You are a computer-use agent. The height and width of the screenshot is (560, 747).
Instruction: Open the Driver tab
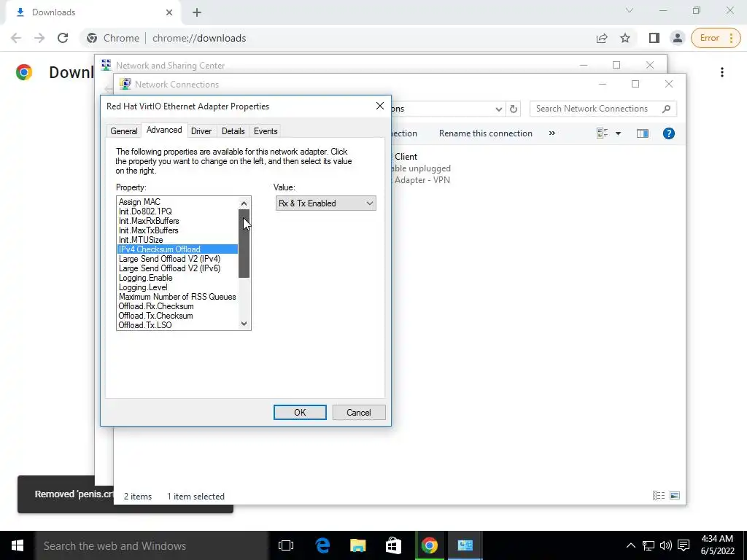[201, 131]
